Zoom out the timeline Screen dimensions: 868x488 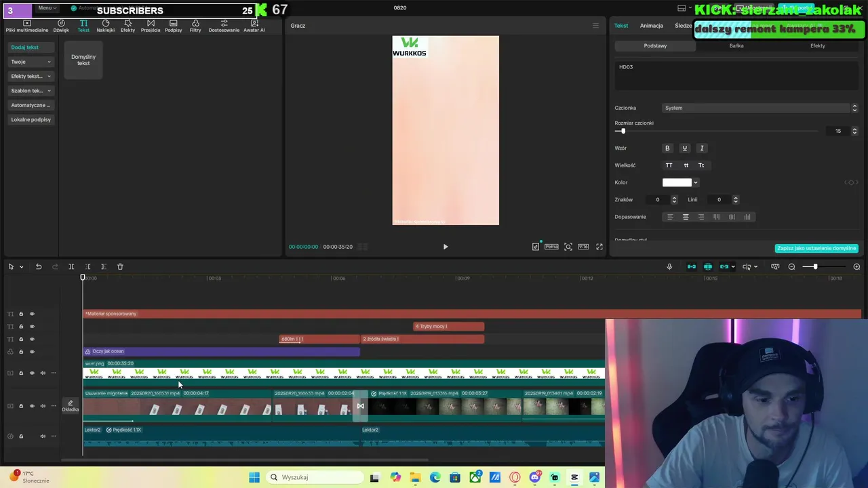pyautogui.click(x=791, y=266)
